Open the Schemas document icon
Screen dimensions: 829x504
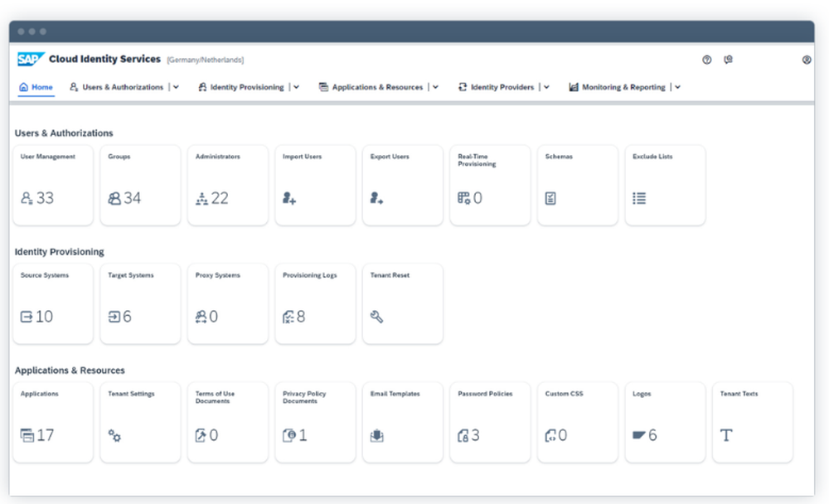click(x=551, y=197)
